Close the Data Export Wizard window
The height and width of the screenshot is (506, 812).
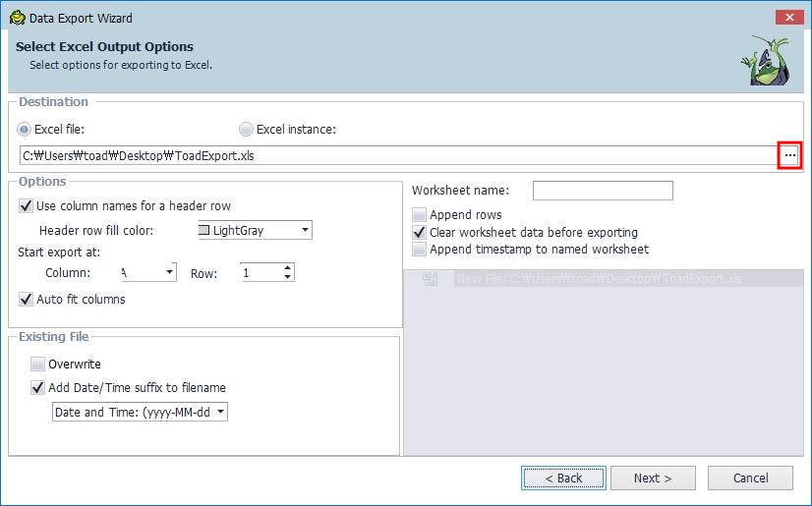[788, 18]
